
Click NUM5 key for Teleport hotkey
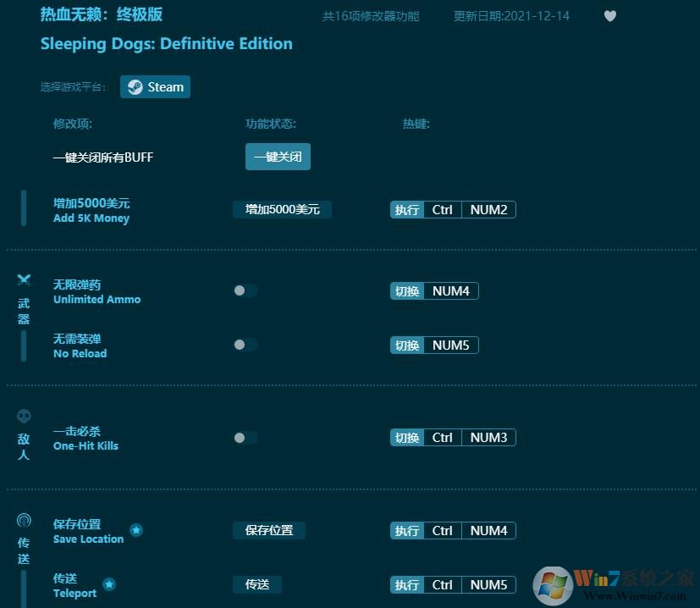[x=488, y=585]
